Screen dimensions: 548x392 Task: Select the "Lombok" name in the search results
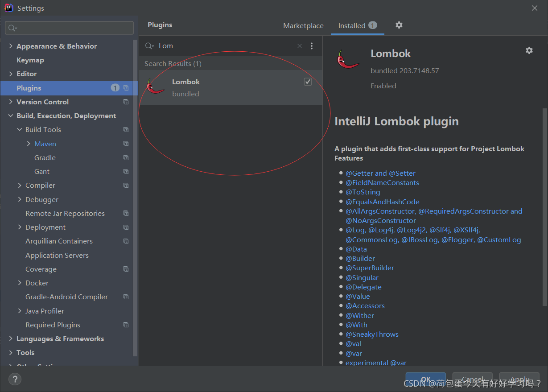pos(186,82)
